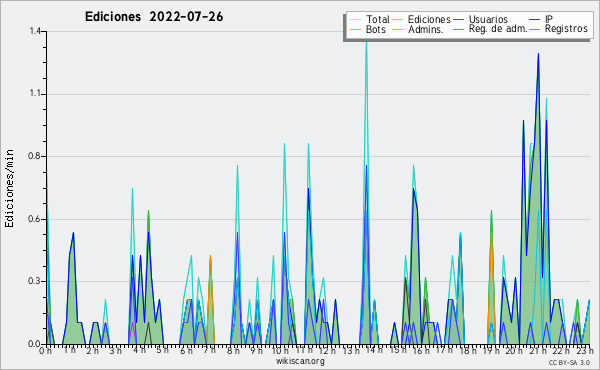The image size is (600, 370).
Task: Click the "20 h" hour label
Action: coord(514,351)
